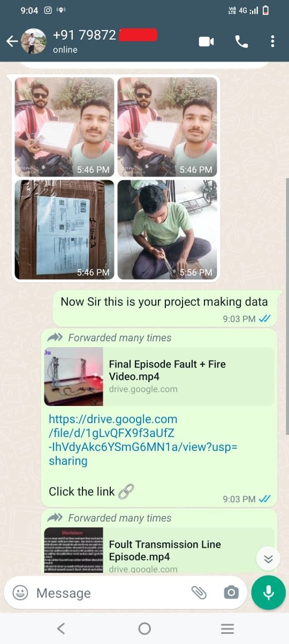Viewport: 289px width, 644px height.
Task: Go back using the header arrow
Action: pos(12,42)
